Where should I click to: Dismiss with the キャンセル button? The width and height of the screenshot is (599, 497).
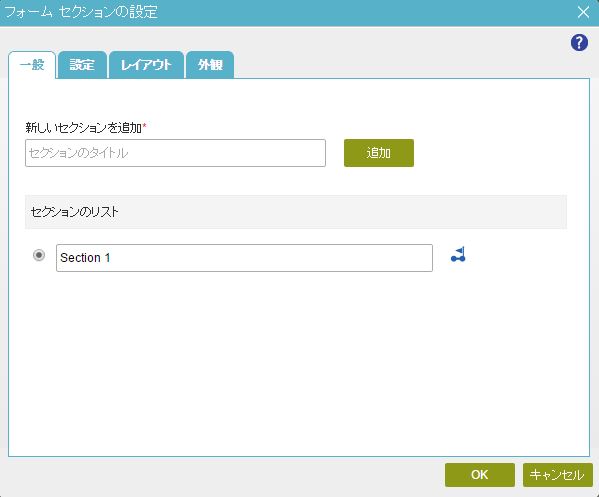pos(557,475)
